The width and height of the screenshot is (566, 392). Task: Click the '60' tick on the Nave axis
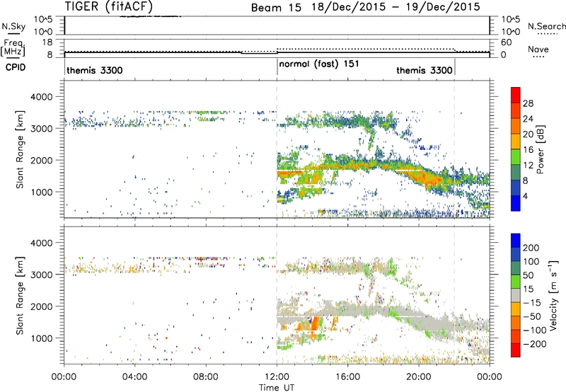(507, 42)
